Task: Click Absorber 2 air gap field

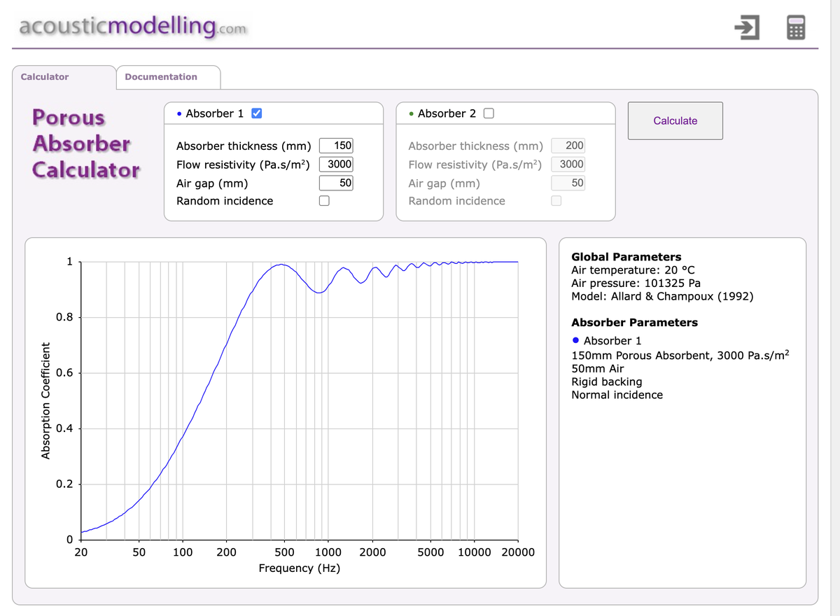Action: [x=568, y=183]
